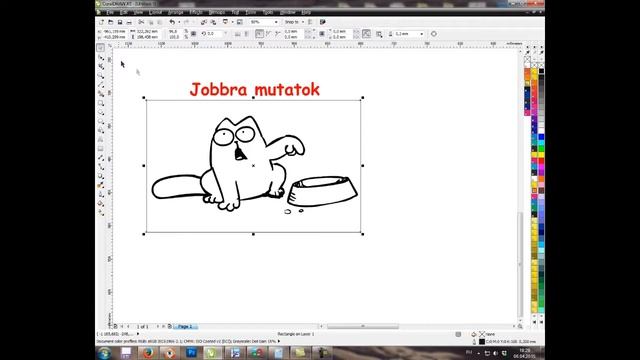The width and height of the screenshot is (640, 360).
Task: Click the New document icon
Action: pyautogui.click(x=102, y=22)
